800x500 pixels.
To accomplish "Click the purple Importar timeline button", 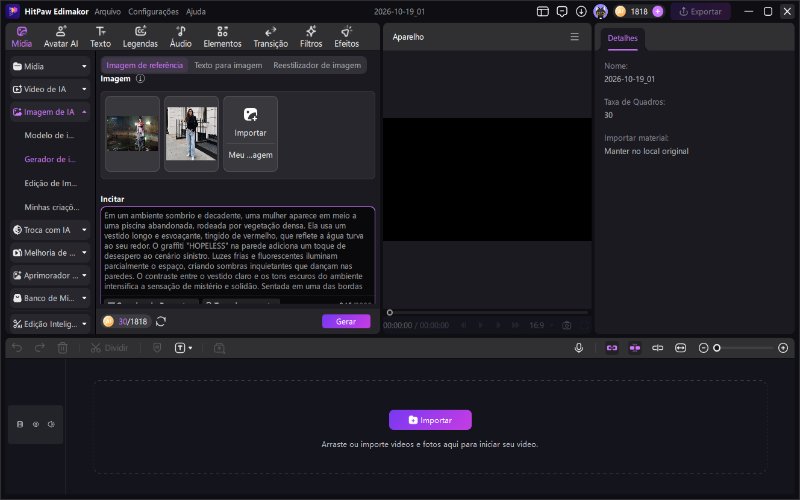I will pyautogui.click(x=430, y=420).
